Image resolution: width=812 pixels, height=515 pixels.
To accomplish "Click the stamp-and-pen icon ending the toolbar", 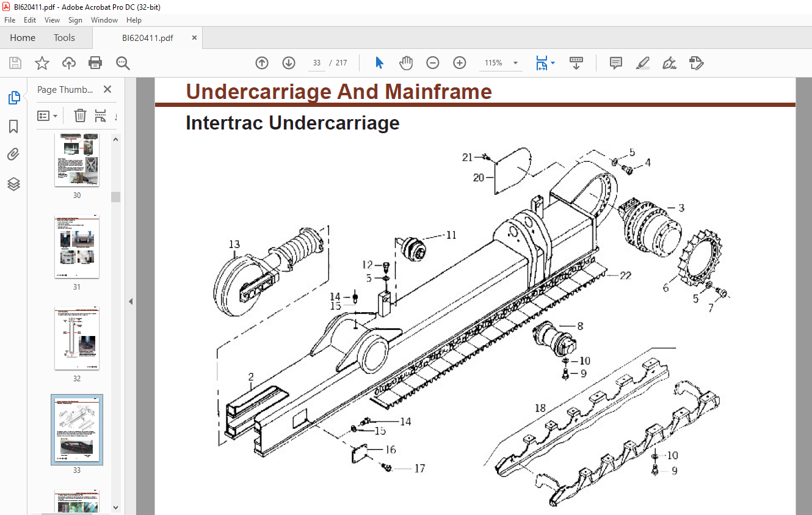I will 697,63.
